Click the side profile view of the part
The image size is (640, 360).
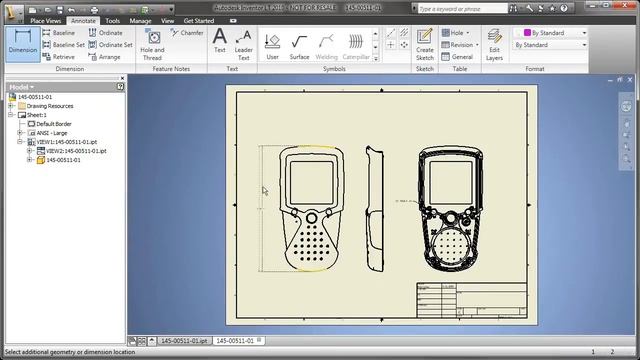(x=375, y=209)
